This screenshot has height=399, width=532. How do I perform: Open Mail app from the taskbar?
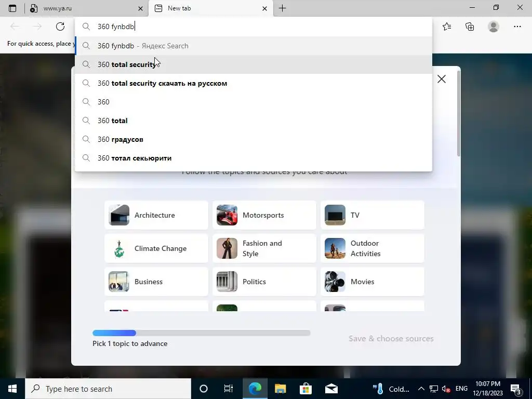pos(331,389)
